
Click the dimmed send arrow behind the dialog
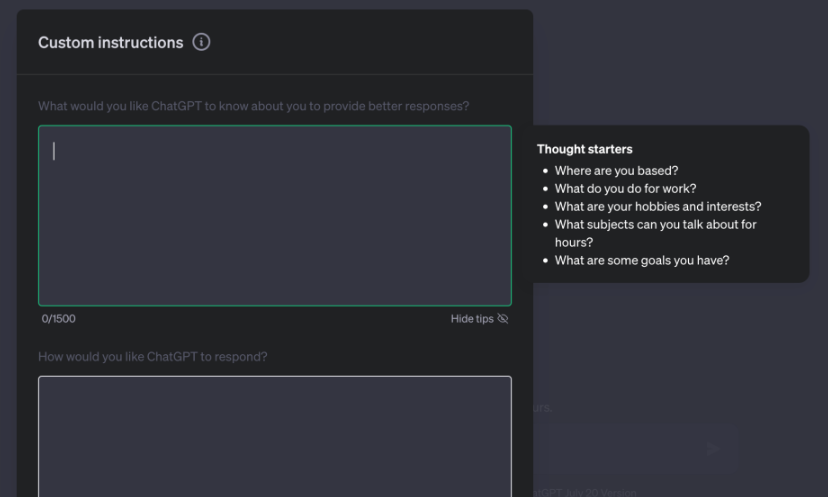713,449
